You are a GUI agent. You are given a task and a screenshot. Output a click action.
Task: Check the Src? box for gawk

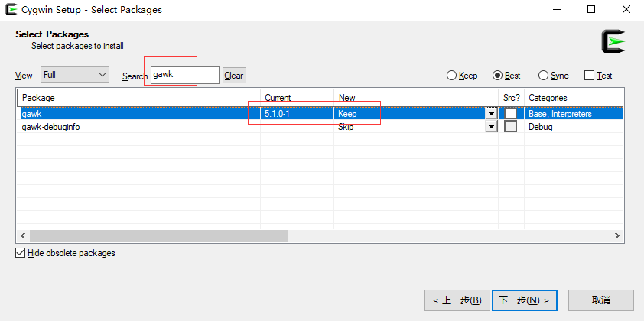point(510,113)
